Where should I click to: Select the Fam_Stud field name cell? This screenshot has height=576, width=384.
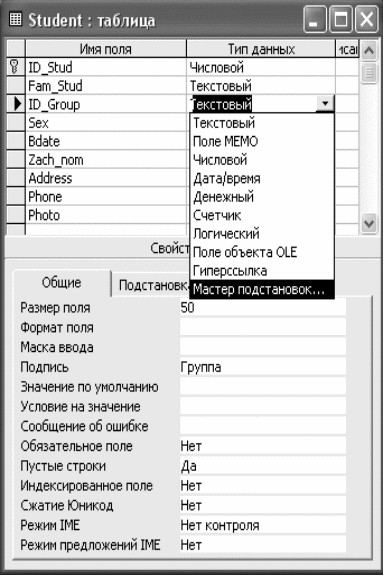click(106, 86)
